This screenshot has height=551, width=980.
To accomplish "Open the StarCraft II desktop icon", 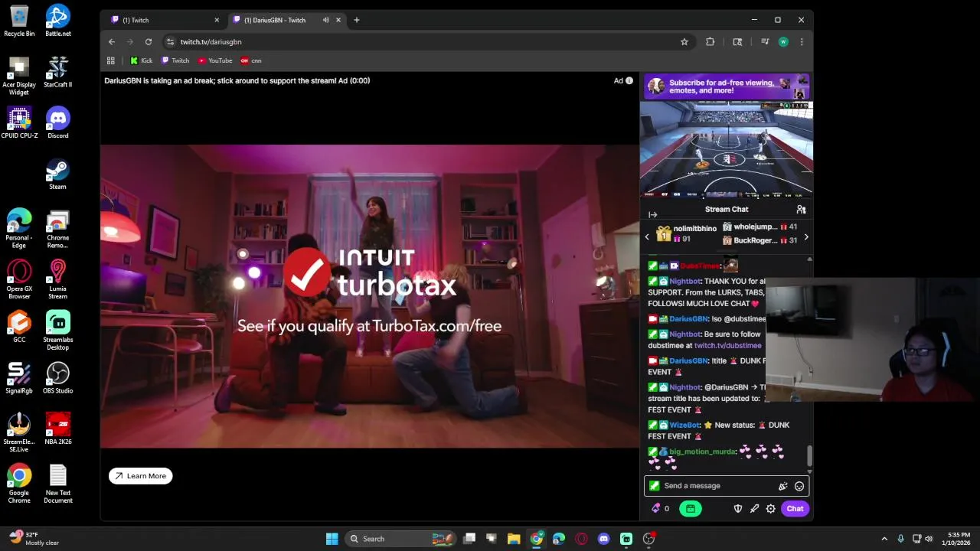I will coord(57,72).
